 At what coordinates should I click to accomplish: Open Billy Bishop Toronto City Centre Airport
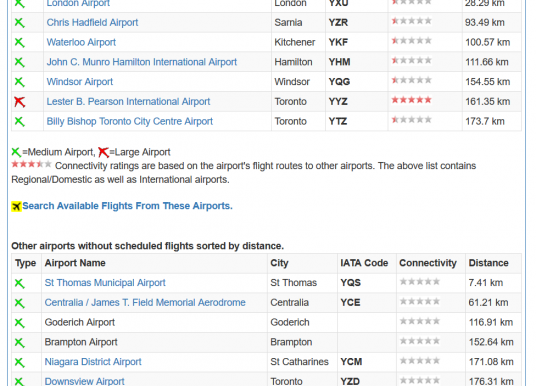point(130,121)
